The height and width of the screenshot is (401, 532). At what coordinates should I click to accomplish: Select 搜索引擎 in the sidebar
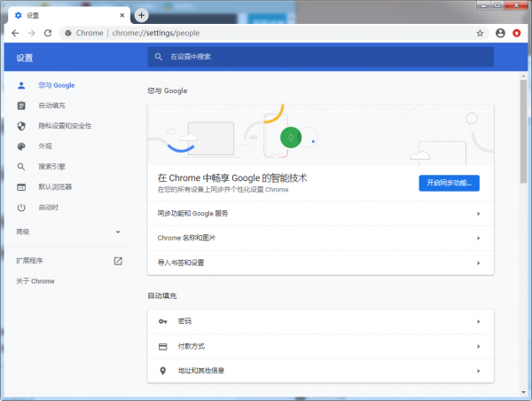[x=51, y=167]
